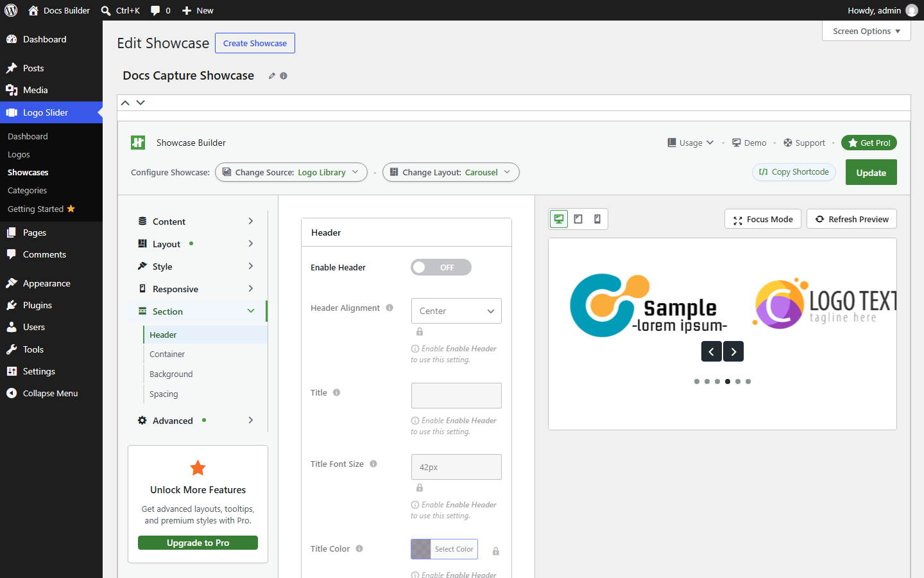924x578 pixels.
Task: Click the admin user avatar
Action: tap(912, 10)
